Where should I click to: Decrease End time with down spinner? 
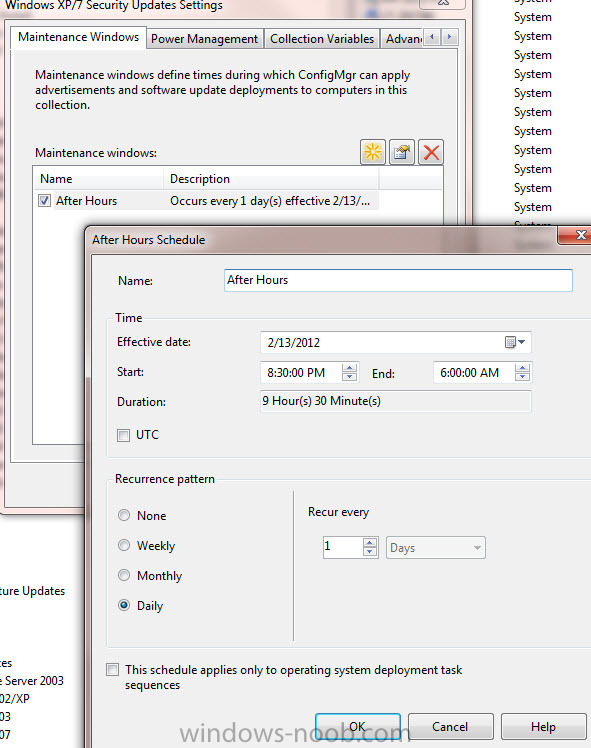[522, 377]
